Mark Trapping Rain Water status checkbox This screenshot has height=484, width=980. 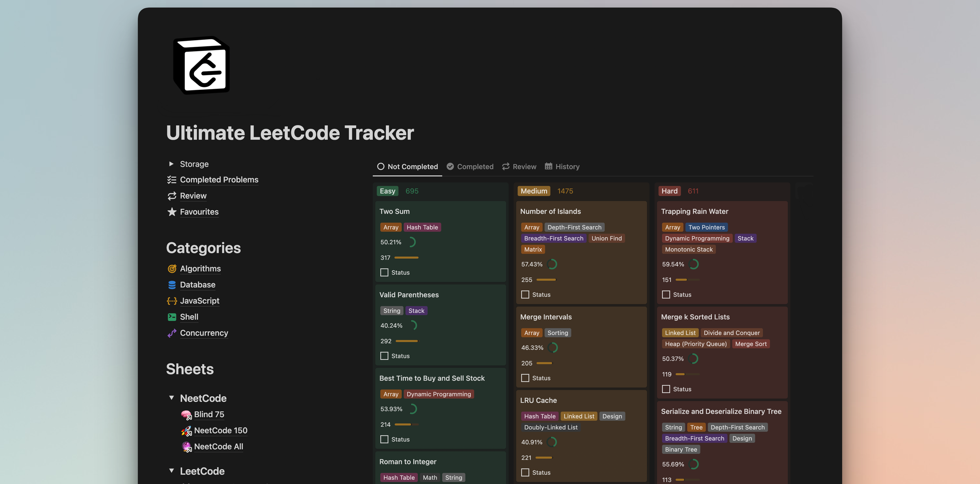coord(666,295)
